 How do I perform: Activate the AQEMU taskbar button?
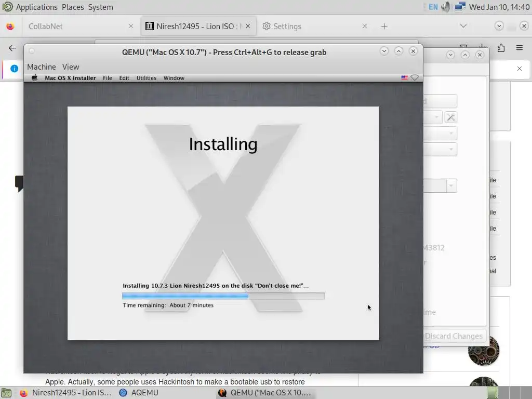point(139,393)
